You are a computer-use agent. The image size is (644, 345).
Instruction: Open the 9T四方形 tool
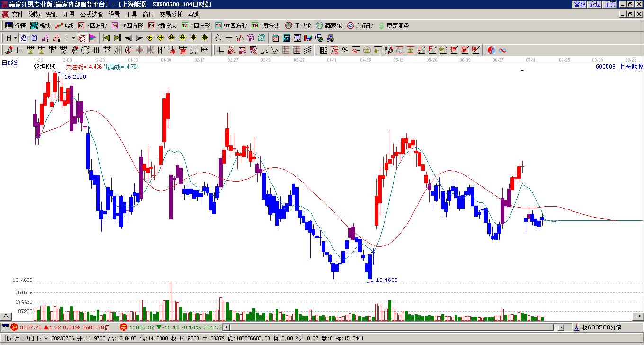(231, 26)
